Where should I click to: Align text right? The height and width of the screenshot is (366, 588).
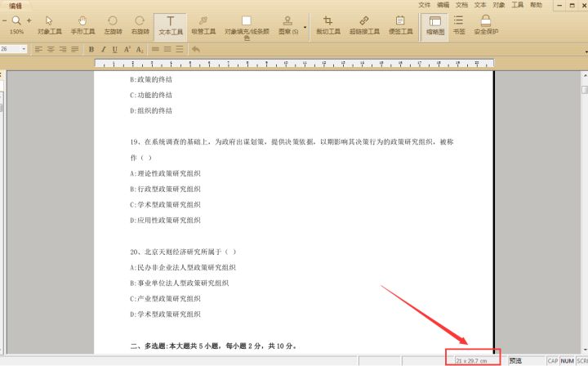[x=63, y=49]
